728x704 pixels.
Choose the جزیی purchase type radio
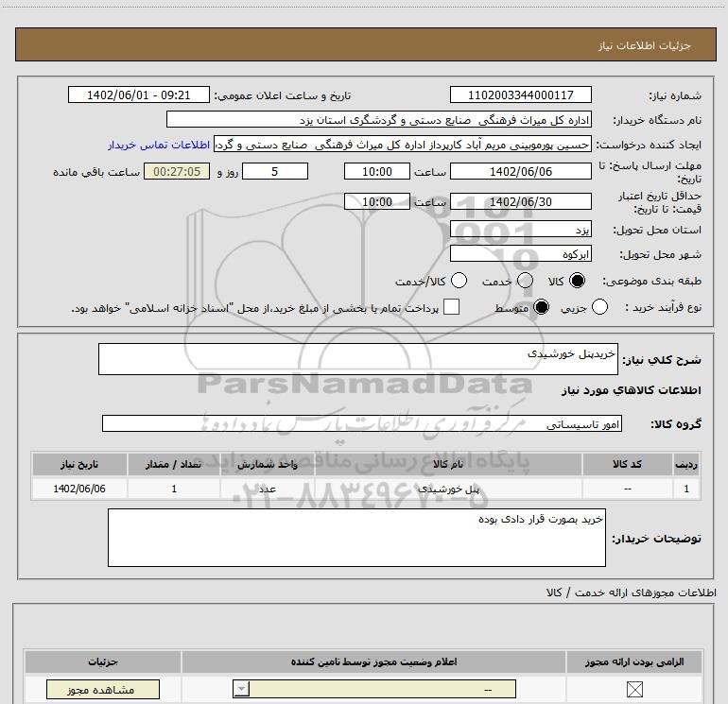click(x=599, y=307)
